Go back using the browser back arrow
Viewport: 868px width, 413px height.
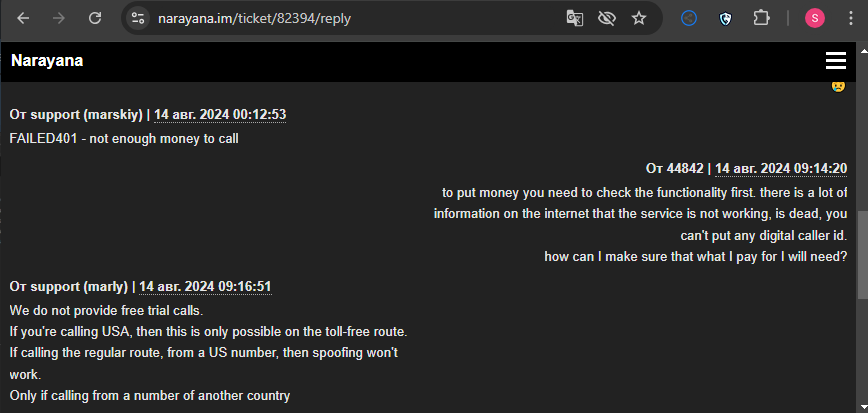(23, 18)
